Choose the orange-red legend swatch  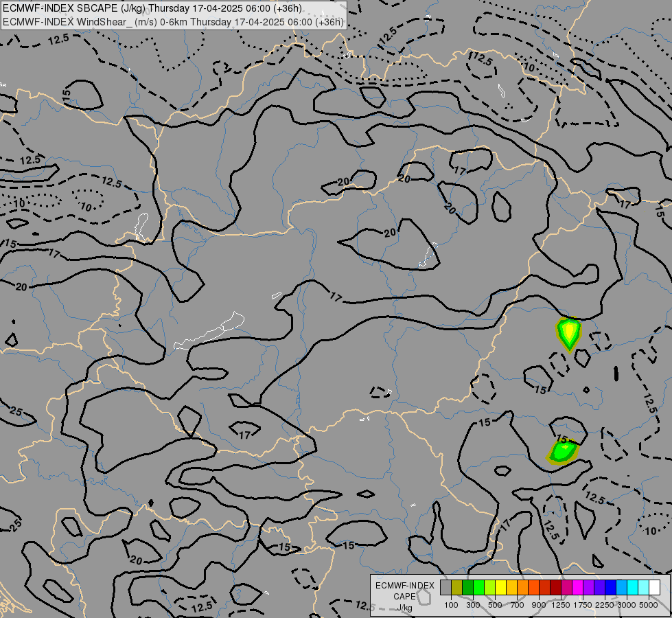coord(533,587)
